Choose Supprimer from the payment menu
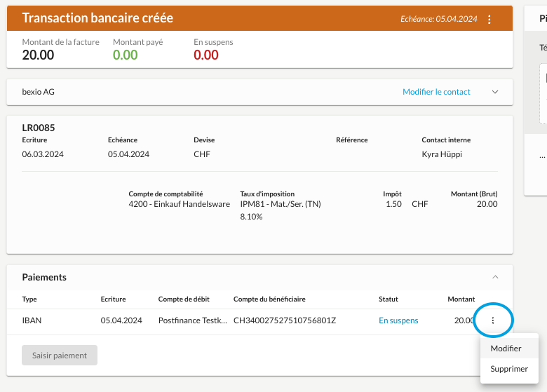 509,369
